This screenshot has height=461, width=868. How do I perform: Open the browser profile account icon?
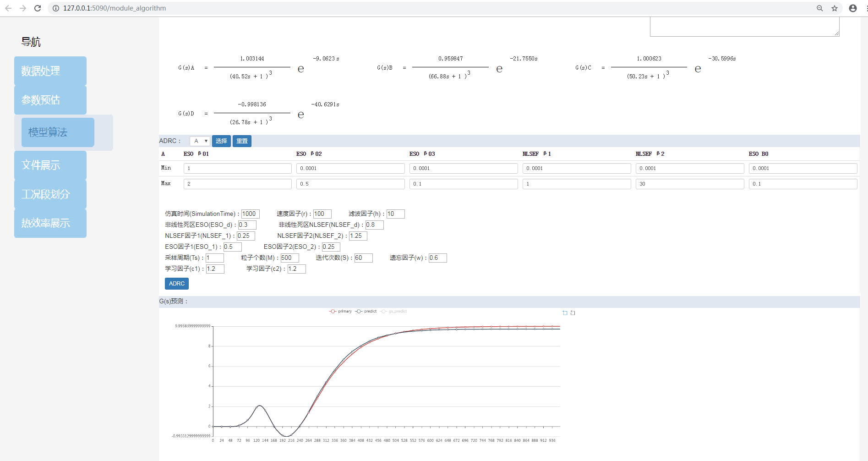coord(853,8)
